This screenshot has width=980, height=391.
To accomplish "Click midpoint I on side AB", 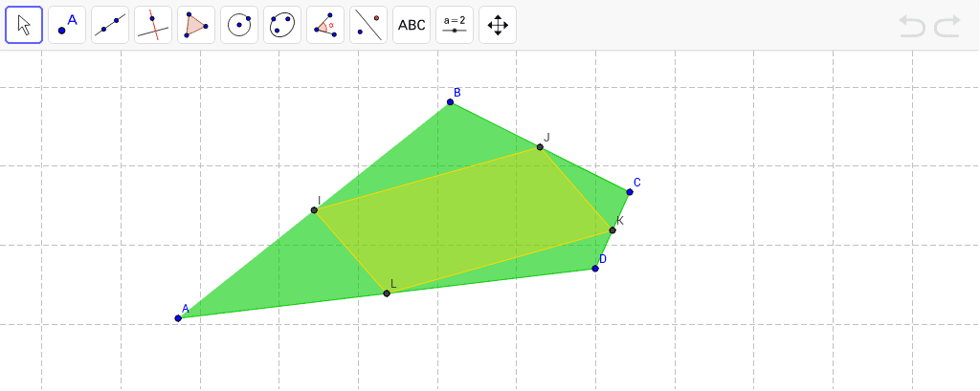I will point(314,210).
